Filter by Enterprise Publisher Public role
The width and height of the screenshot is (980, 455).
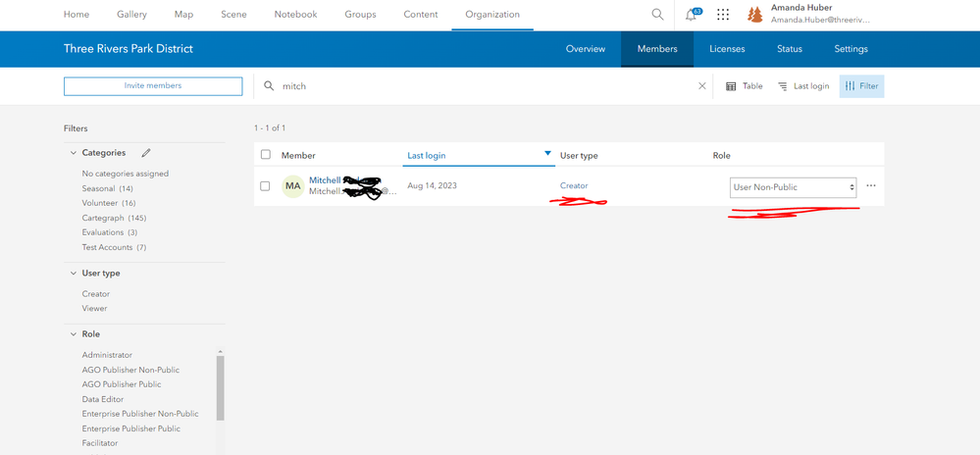tap(131, 429)
